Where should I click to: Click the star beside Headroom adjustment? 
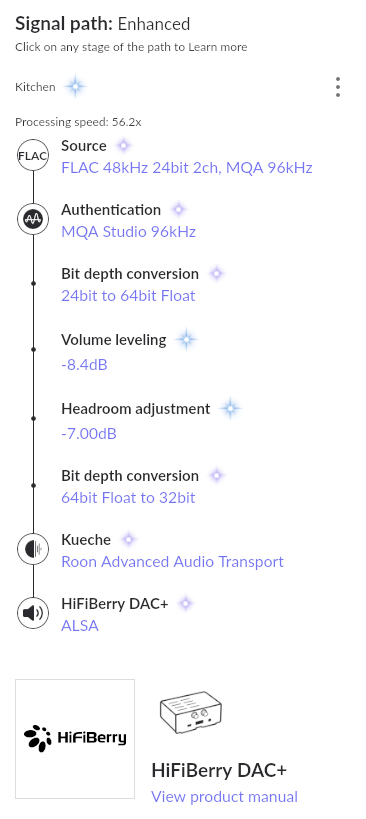230,408
